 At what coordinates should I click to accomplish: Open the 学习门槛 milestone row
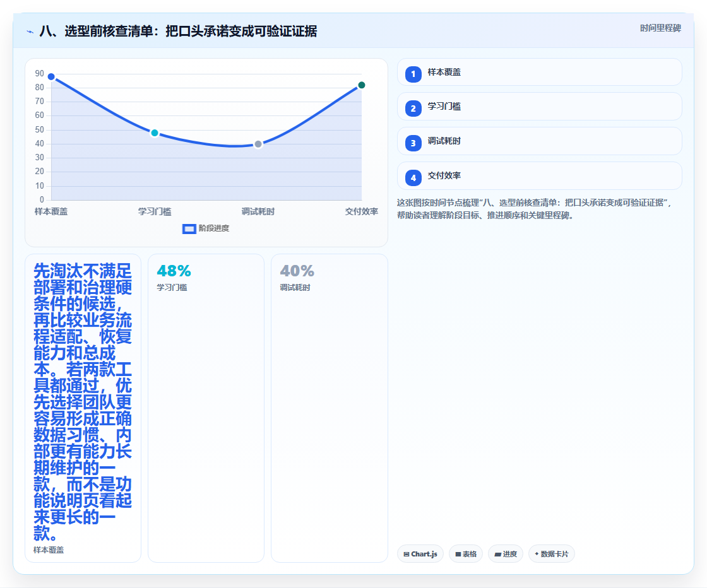click(x=539, y=107)
